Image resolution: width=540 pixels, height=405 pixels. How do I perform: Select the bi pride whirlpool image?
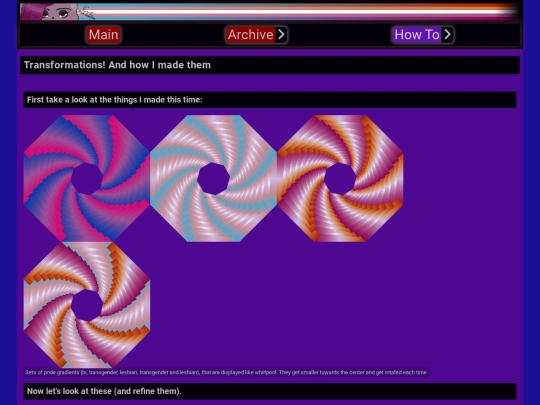[87, 178]
